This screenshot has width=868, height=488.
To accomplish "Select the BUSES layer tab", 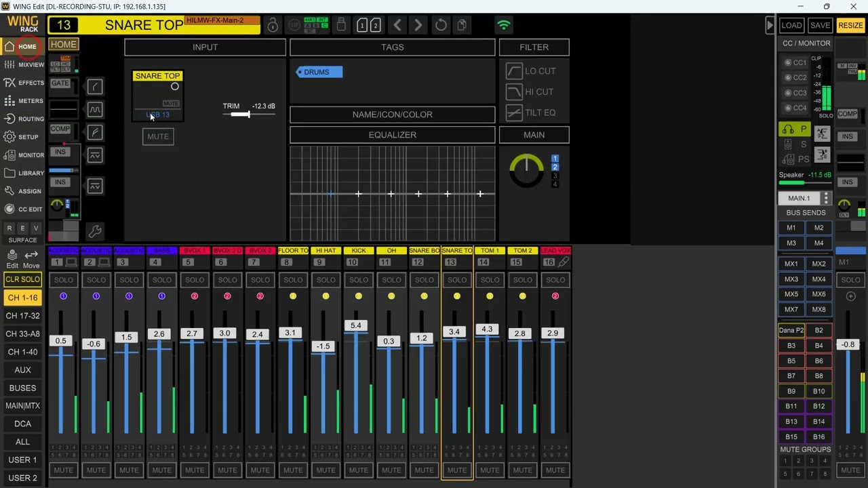I will 23,388.
